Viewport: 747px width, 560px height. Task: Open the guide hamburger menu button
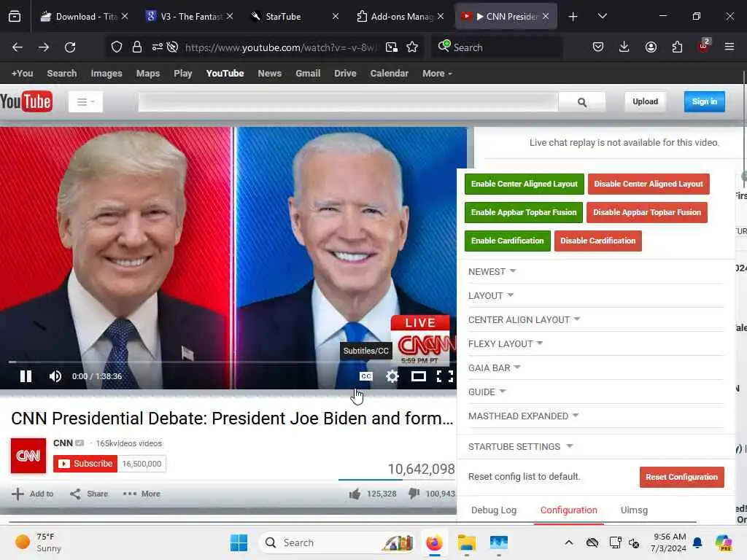tap(86, 101)
